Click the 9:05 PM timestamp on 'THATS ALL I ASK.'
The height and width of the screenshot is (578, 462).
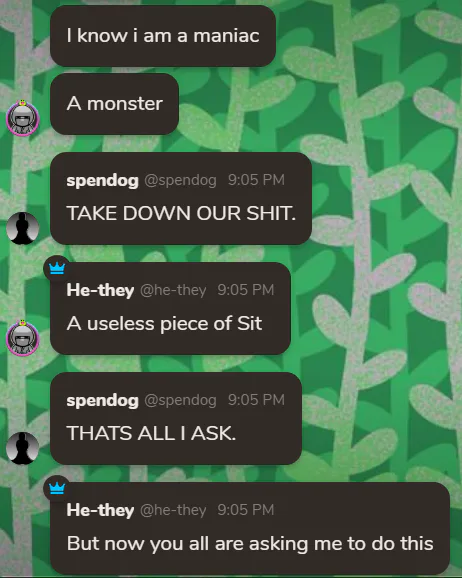click(256, 400)
